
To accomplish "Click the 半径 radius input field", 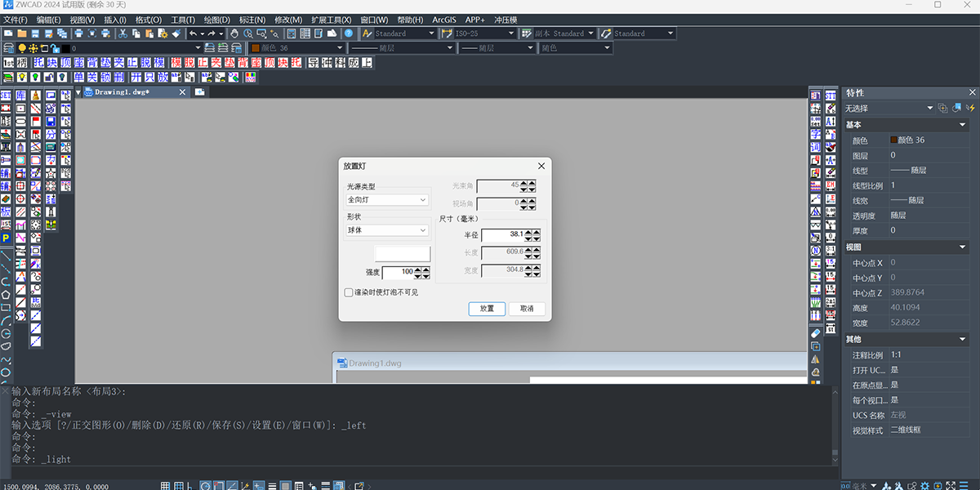I will [x=502, y=234].
